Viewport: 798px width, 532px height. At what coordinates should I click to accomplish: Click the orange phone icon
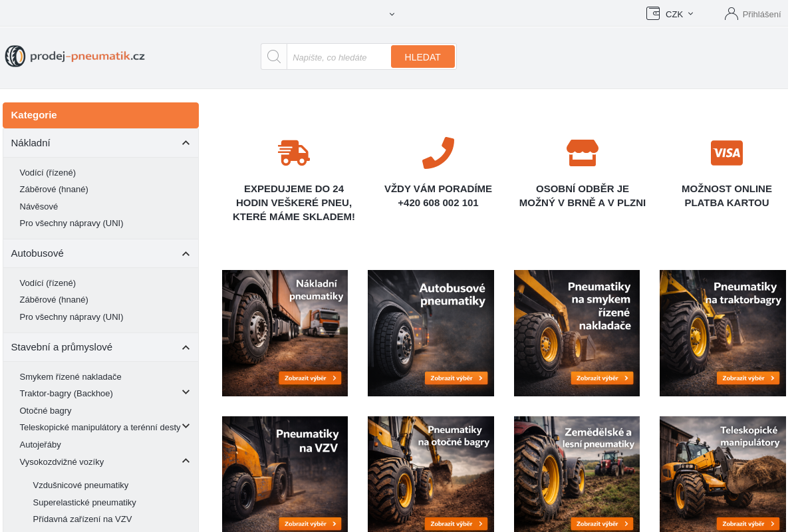(x=438, y=153)
